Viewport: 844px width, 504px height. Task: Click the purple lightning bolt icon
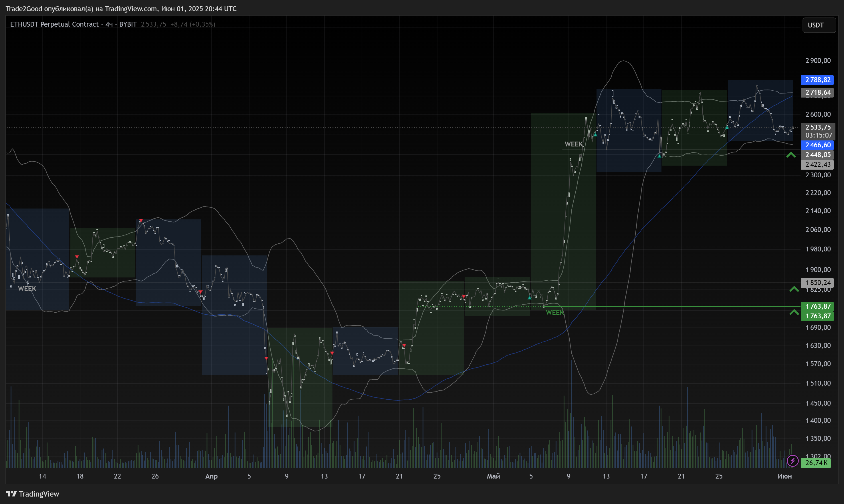(x=793, y=461)
